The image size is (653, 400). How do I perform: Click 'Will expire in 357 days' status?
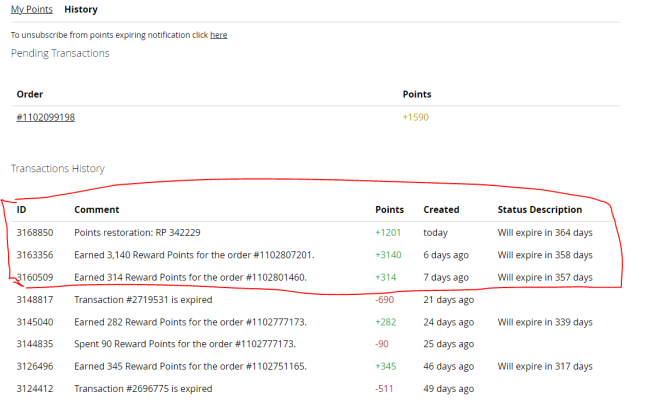(545, 277)
